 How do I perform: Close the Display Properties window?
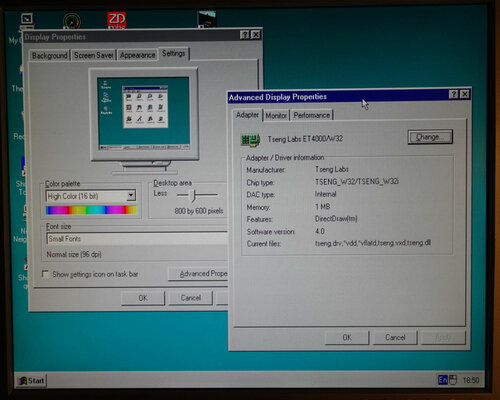(256, 35)
